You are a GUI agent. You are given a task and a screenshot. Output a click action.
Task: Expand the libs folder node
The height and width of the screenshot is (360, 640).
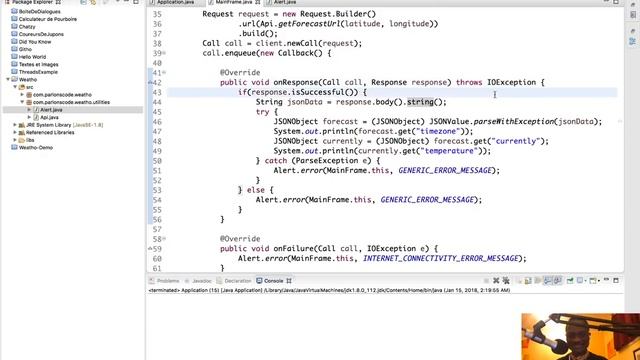coord(15,140)
